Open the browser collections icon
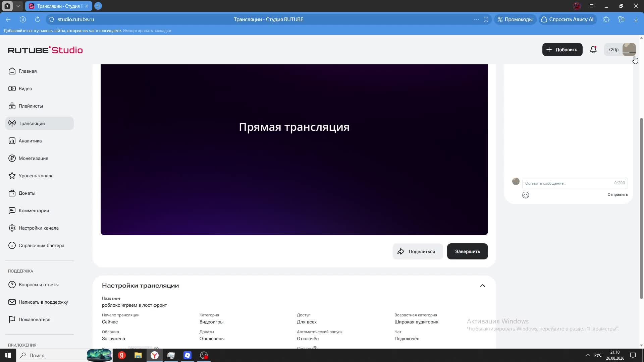 coord(621,19)
